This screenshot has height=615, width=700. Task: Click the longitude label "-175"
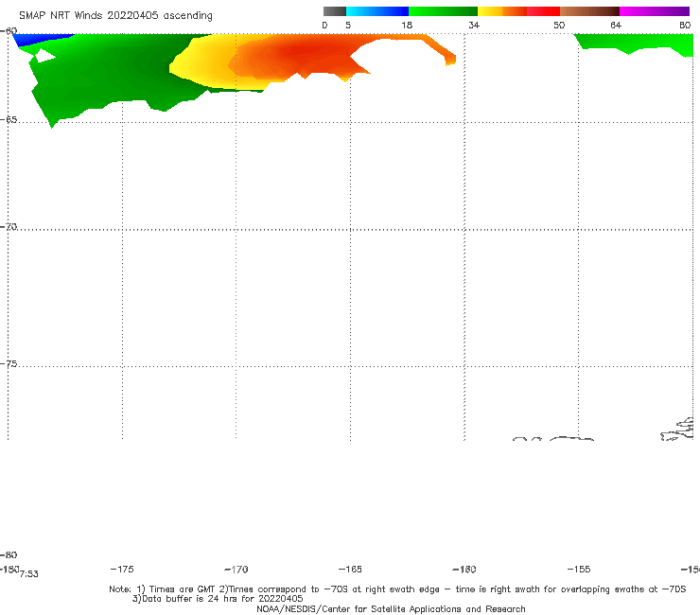122,569
